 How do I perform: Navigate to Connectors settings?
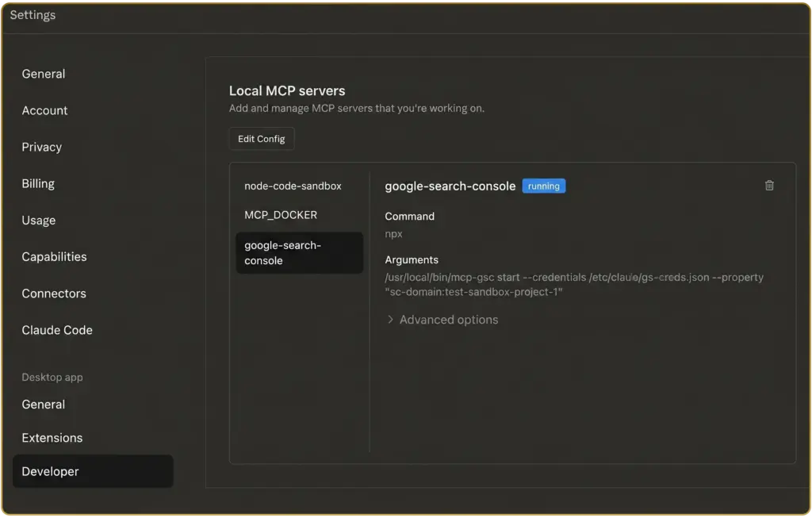coord(54,294)
